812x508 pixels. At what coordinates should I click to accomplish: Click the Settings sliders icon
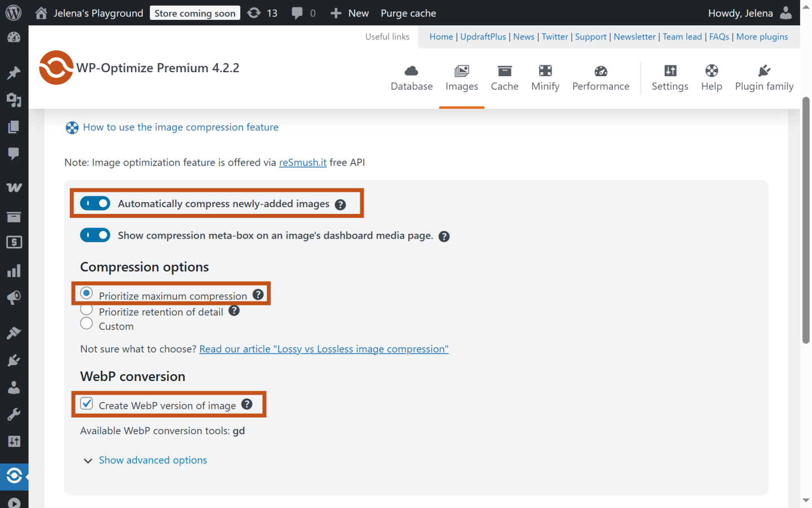[670, 72]
